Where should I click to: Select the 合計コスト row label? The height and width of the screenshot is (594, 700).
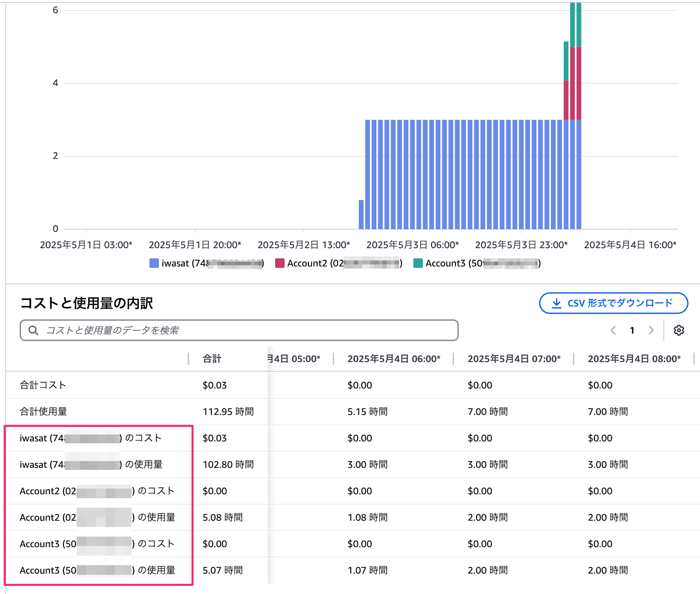(43, 385)
